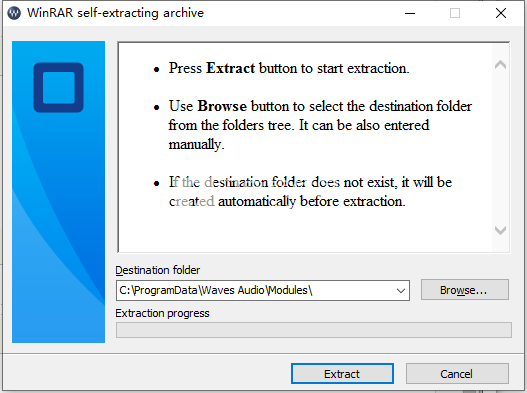The width and height of the screenshot is (527, 393).
Task: Click the empty Extraction progress bar
Action: coord(314,330)
